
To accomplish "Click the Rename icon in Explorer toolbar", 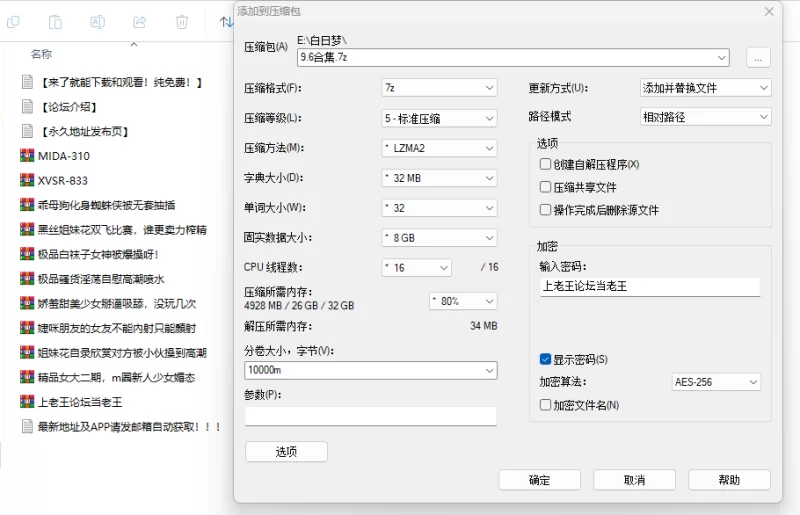I will (97, 22).
